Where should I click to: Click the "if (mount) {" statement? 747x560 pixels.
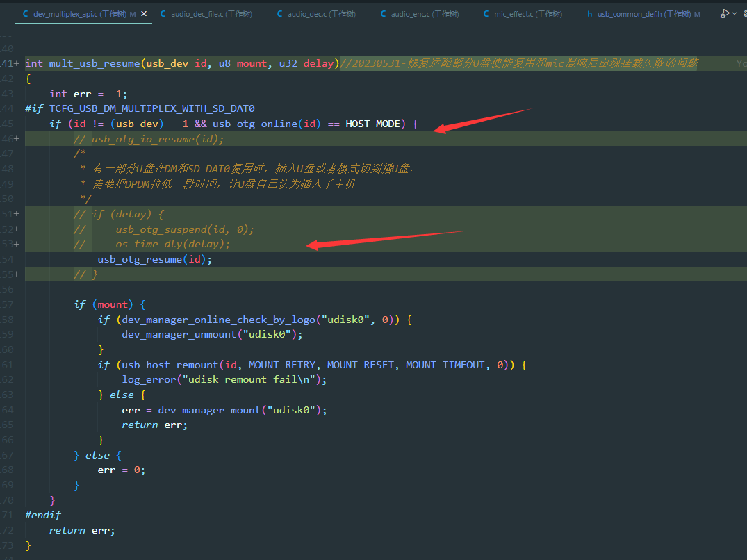(x=110, y=305)
